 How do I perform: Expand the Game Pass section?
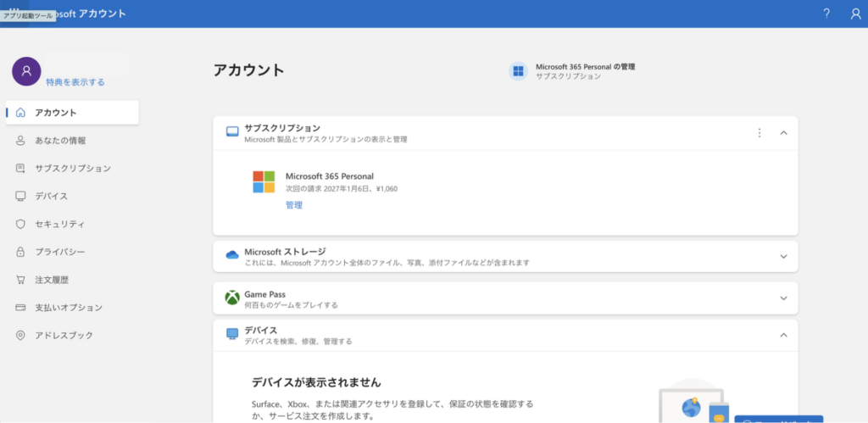783,298
